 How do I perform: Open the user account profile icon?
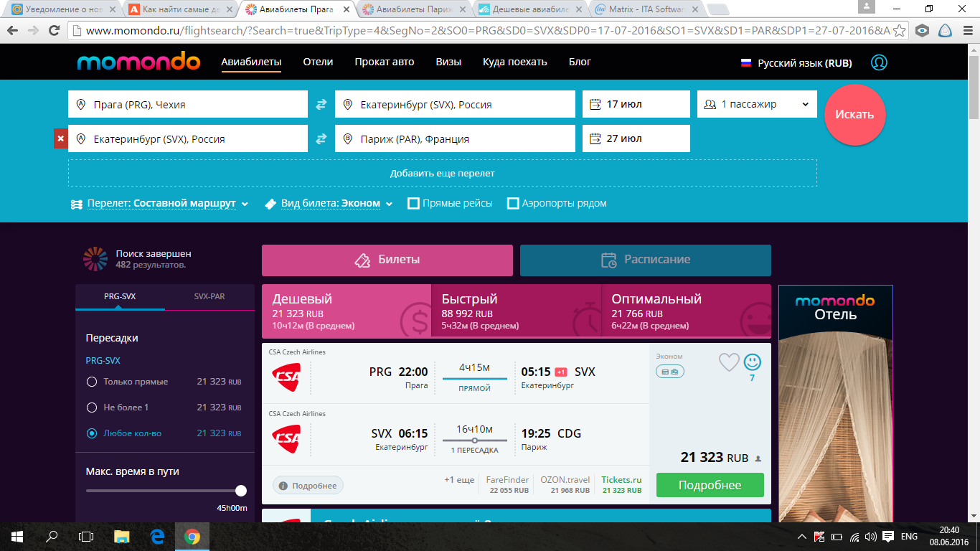(x=879, y=62)
